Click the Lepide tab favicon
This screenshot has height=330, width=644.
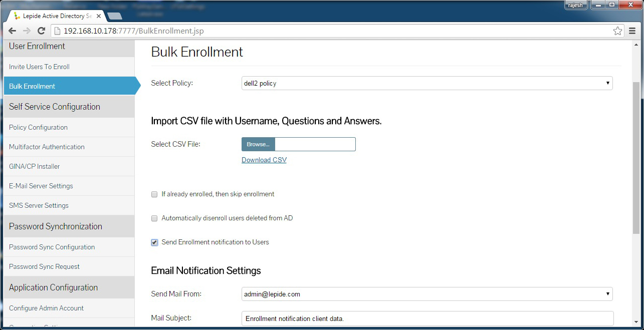click(17, 16)
